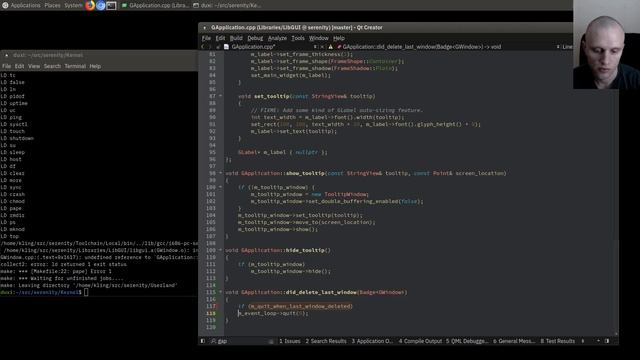
Task: Open terminal window Edit menu
Action: pyautogui.click(x=20, y=66)
